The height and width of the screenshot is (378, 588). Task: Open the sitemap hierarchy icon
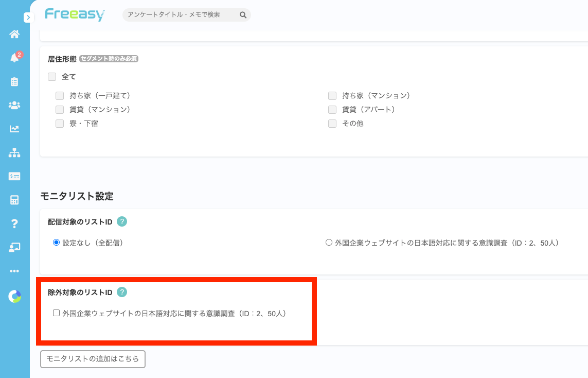pyautogui.click(x=14, y=152)
